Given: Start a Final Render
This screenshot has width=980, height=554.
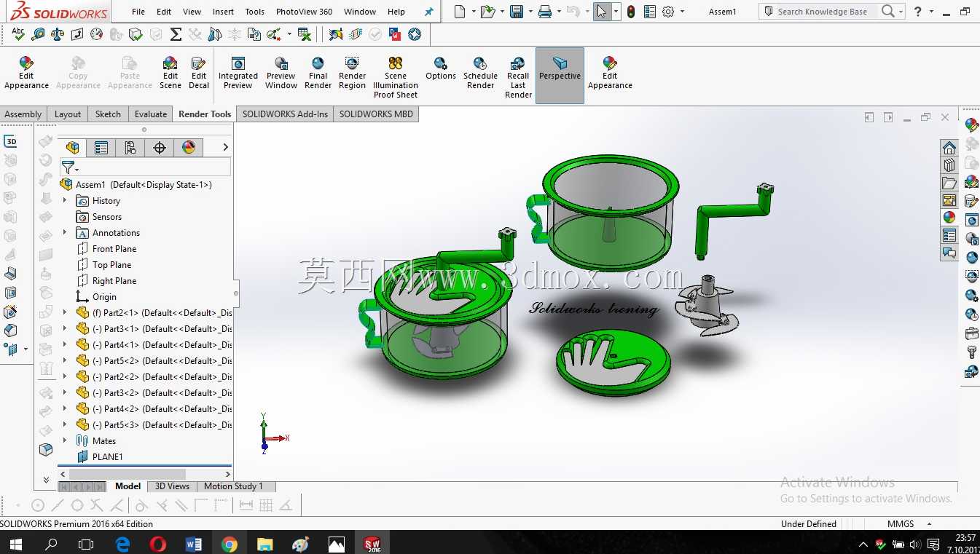Looking at the screenshot, I should [x=318, y=72].
